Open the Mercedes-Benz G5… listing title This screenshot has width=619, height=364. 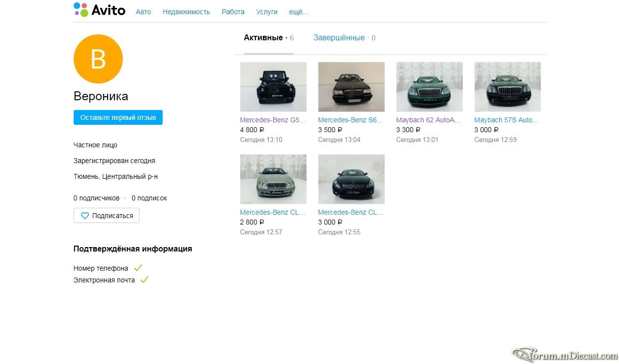pyautogui.click(x=273, y=120)
